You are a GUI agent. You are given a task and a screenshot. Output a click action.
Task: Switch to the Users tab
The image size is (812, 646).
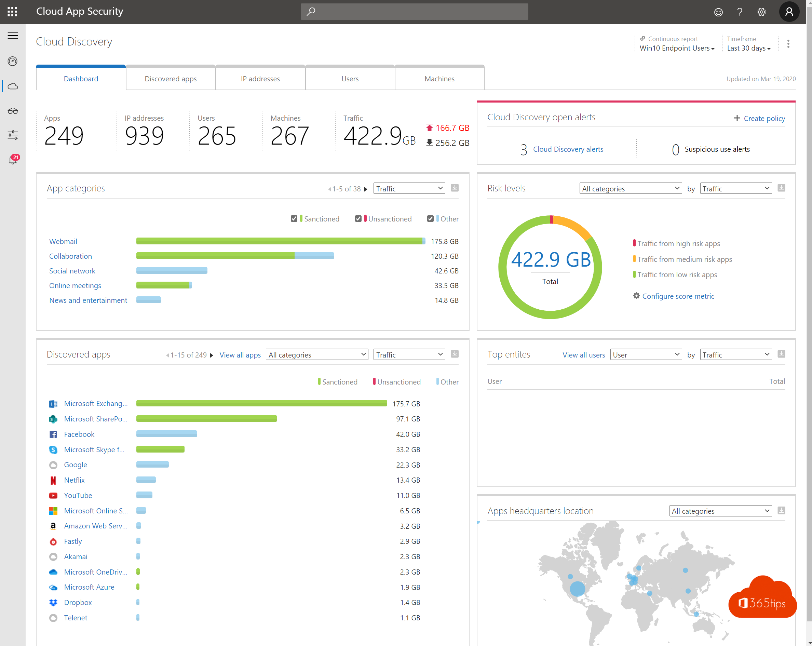349,79
